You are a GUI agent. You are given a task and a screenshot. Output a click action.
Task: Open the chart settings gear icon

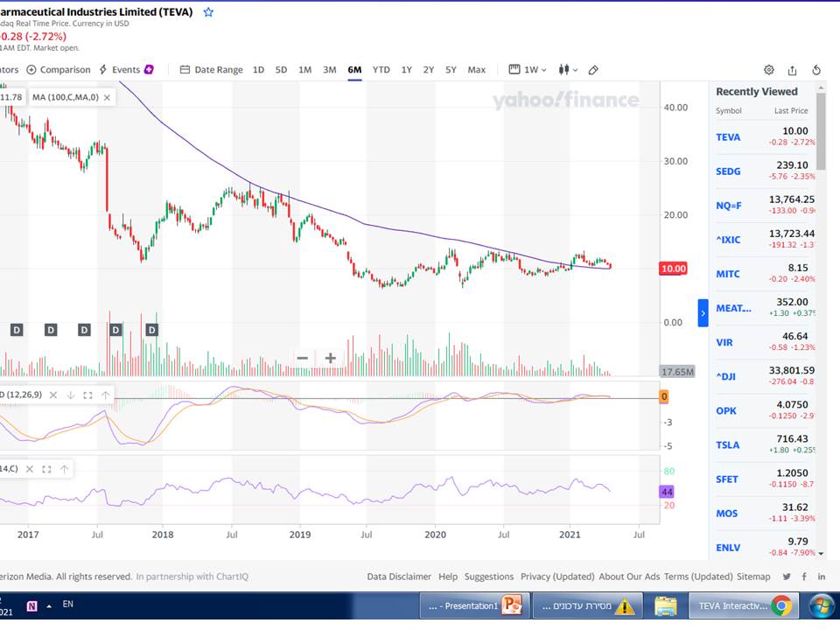(x=768, y=70)
